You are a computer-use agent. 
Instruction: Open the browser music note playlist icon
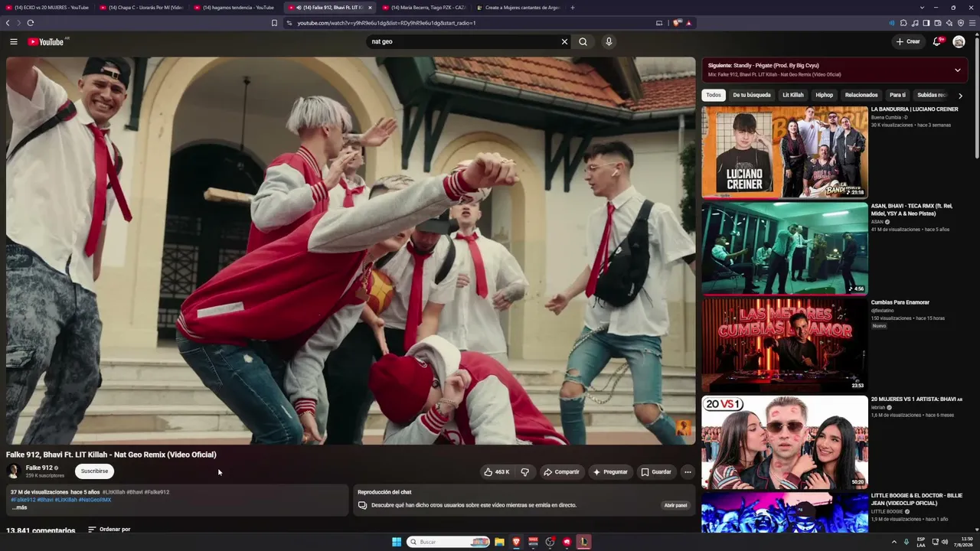915,23
